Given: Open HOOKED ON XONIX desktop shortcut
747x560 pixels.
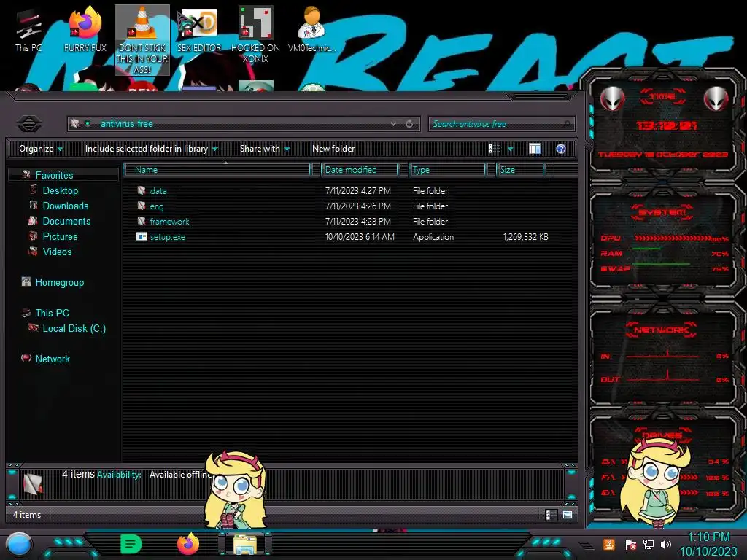Looking at the screenshot, I should click(255, 35).
